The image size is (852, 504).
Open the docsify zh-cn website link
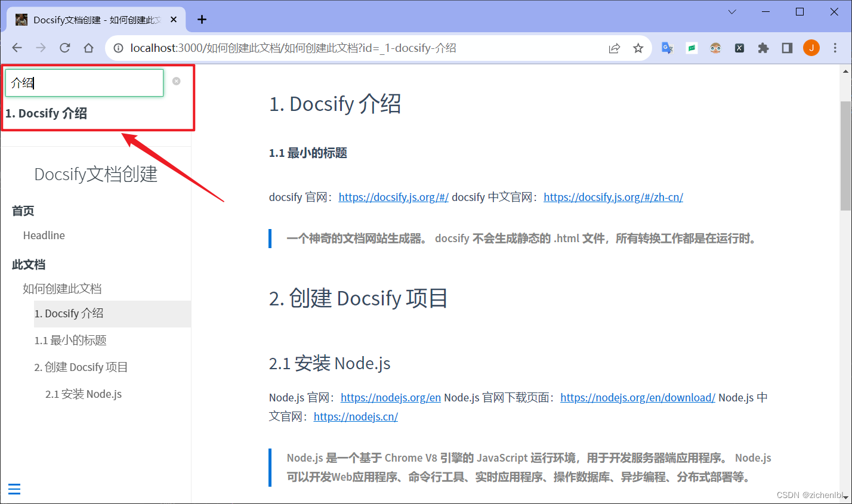[613, 197]
